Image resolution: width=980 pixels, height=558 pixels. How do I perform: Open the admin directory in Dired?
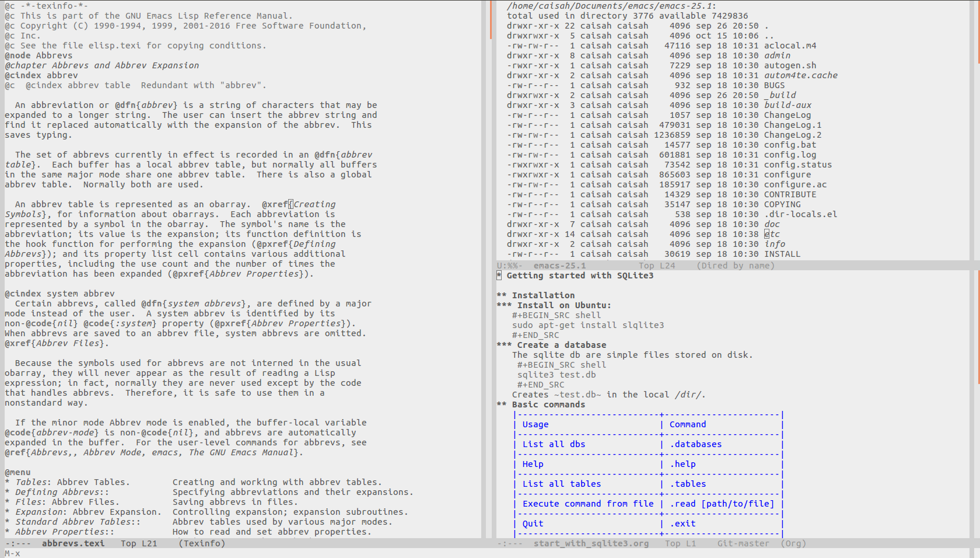pyautogui.click(x=777, y=55)
